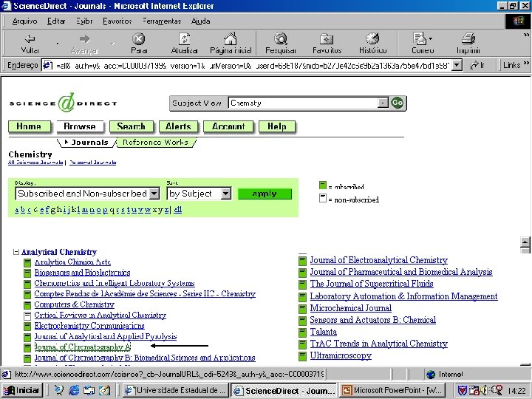Open Subscribed and Non-subscribed display dropdown

(x=154, y=194)
